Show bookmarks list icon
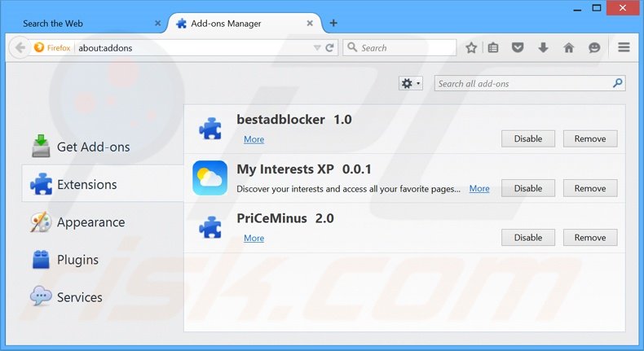 click(x=493, y=48)
